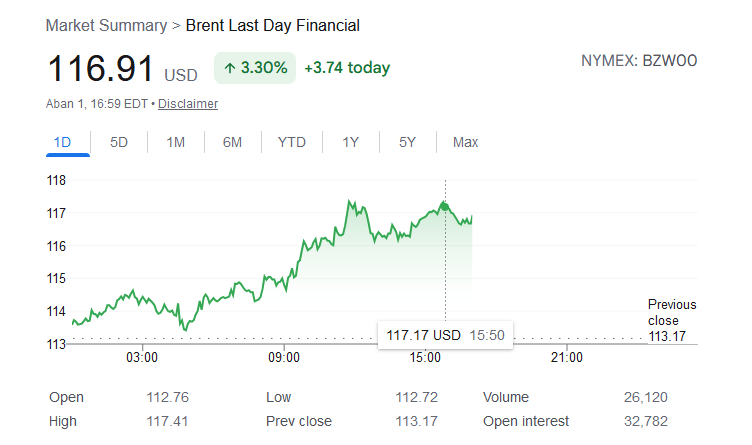Screen dimensions: 752x445
Task: Switch to the 1D range tab
Action: pyautogui.click(x=62, y=142)
